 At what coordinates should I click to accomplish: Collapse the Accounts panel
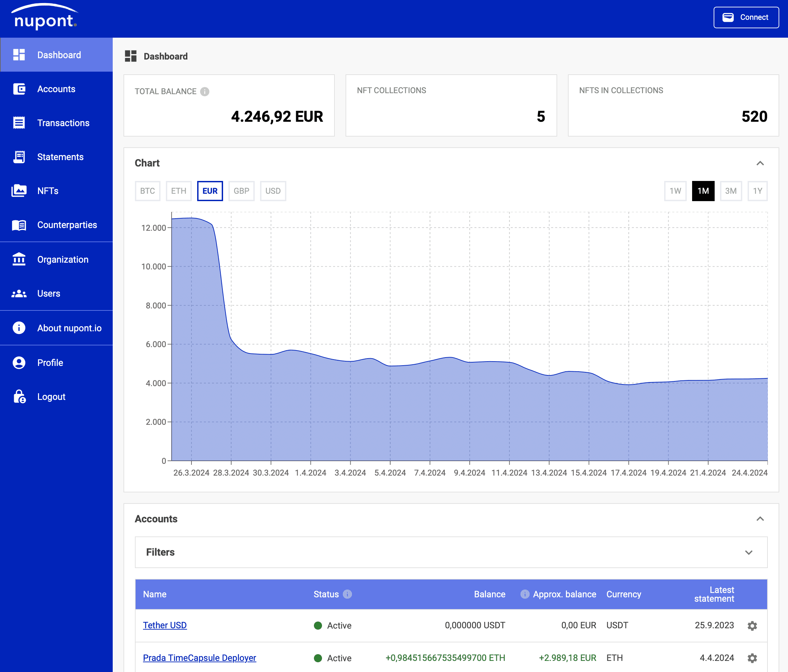[x=760, y=518]
